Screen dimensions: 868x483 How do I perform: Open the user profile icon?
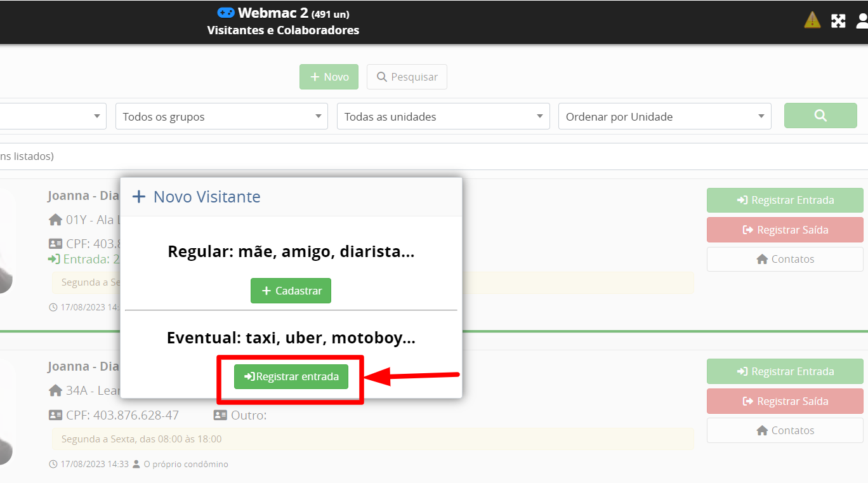coord(862,21)
